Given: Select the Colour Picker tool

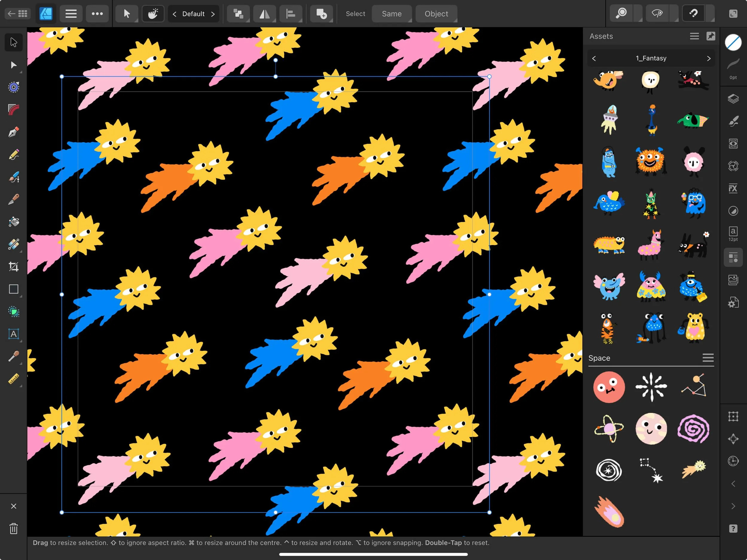Looking at the screenshot, I should 13,356.
